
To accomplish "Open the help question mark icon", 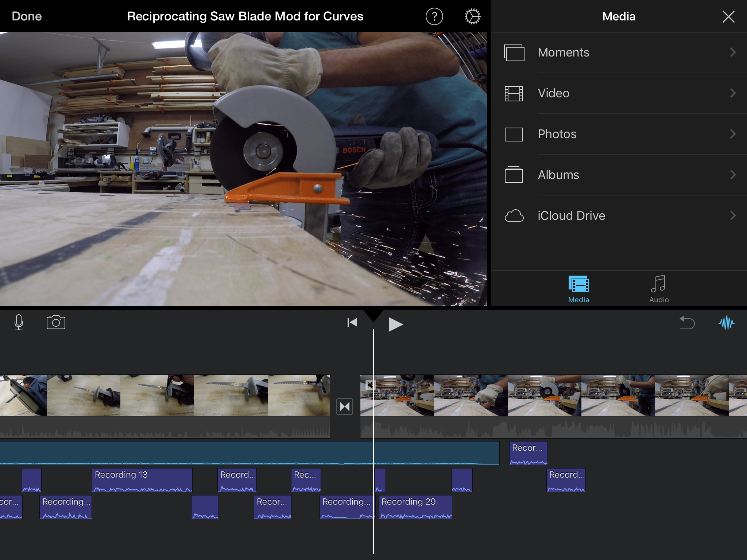I will [x=434, y=16].
